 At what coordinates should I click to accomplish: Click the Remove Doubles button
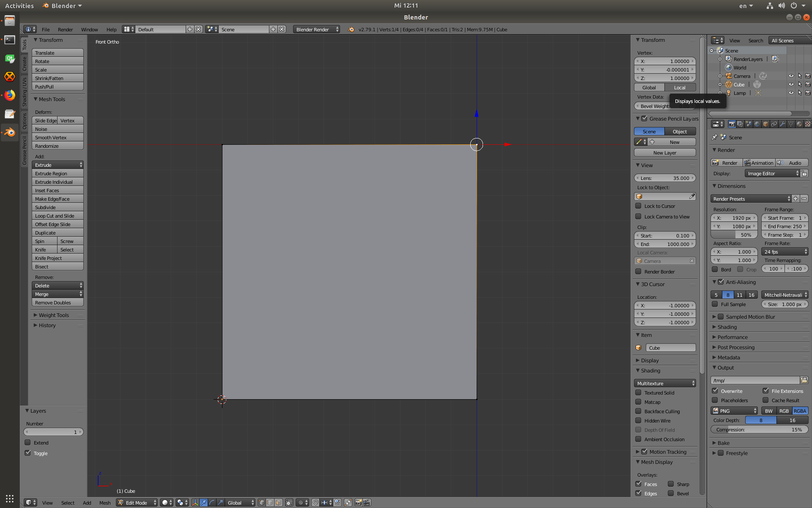point(58,303)
